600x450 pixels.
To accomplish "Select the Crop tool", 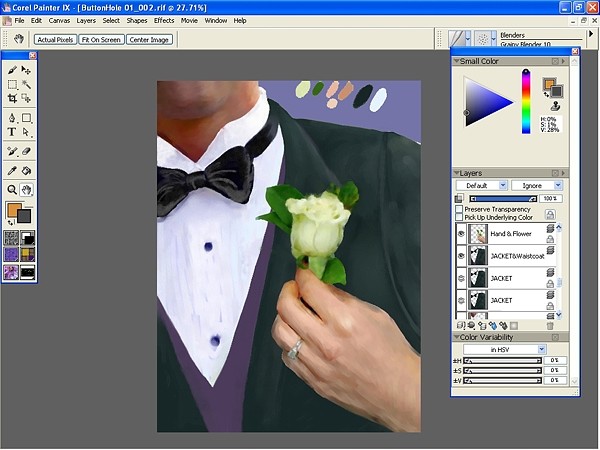I will [x=12, y=99].
